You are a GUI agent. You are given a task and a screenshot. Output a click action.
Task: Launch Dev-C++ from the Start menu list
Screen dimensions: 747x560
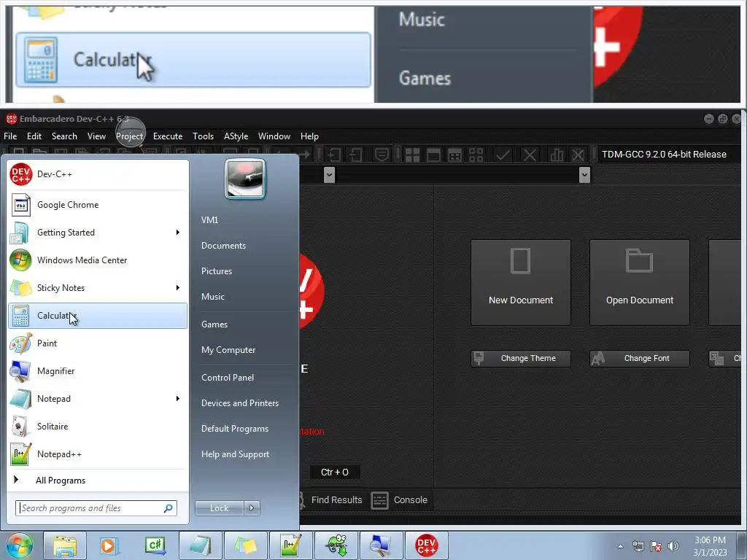[98, 174]
